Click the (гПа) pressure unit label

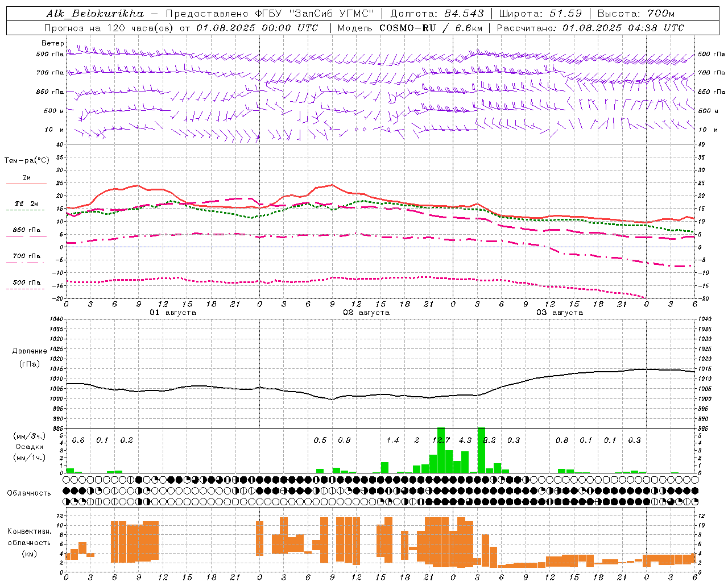click(30, 364)
